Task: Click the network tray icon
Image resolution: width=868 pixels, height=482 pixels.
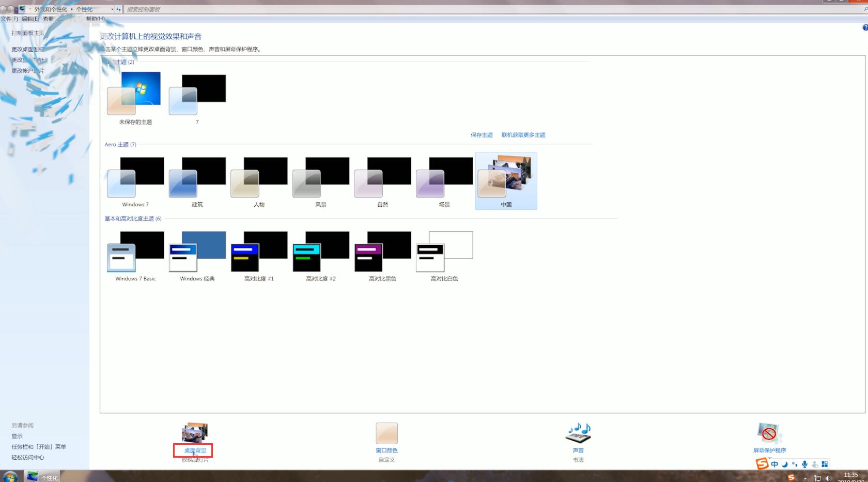Action: [817, 478]
